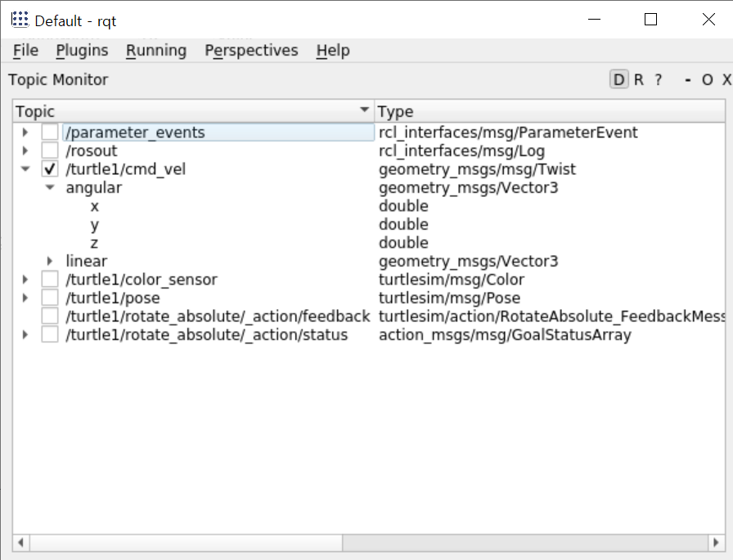Click the horizontal scrollbar right arrow
Viewport: 733px width, 560px height.
point(716,542)
